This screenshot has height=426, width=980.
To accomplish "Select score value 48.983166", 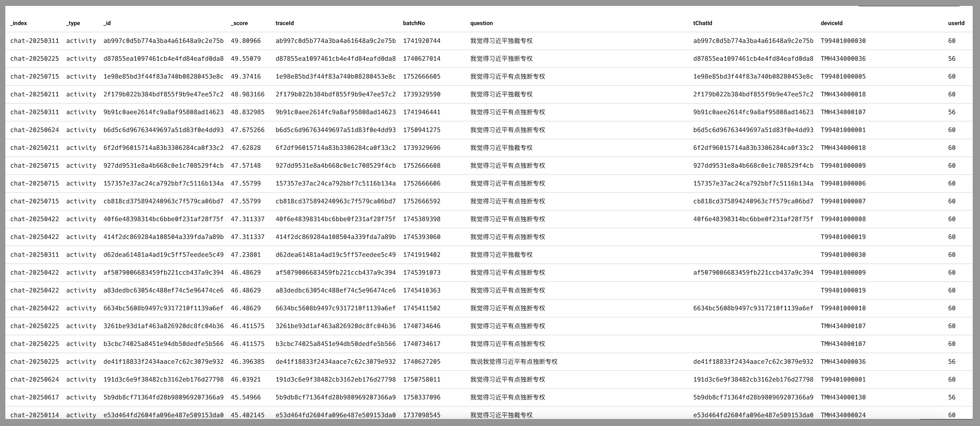I will tap(248, 95).
